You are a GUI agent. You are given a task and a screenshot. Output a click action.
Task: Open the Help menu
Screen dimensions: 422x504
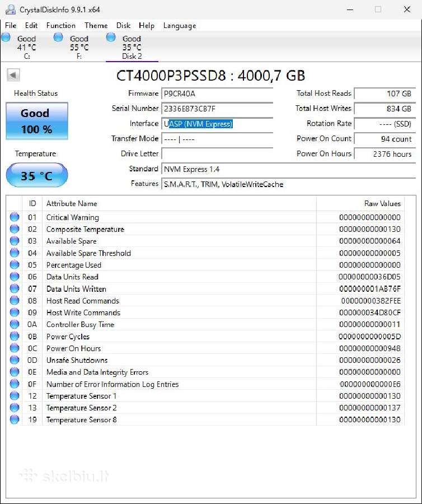(147, 25)
